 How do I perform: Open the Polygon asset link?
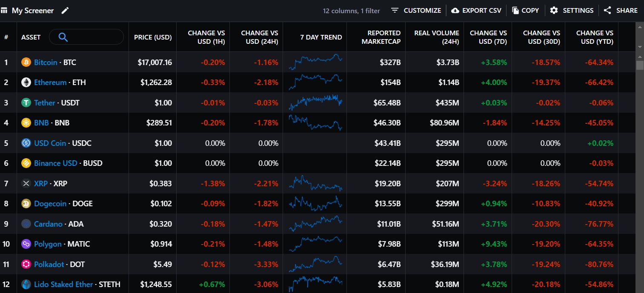pos(48,244)
